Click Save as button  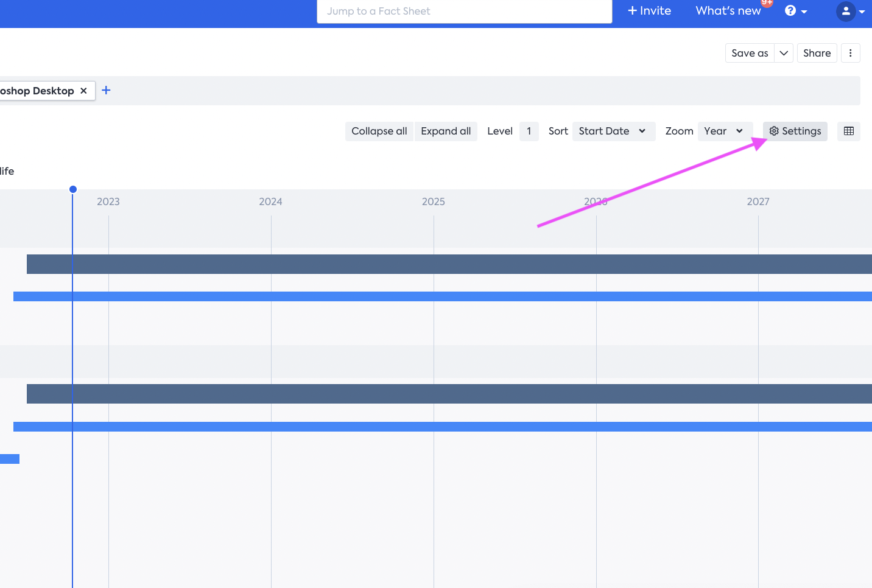click(x=750, y=53)
